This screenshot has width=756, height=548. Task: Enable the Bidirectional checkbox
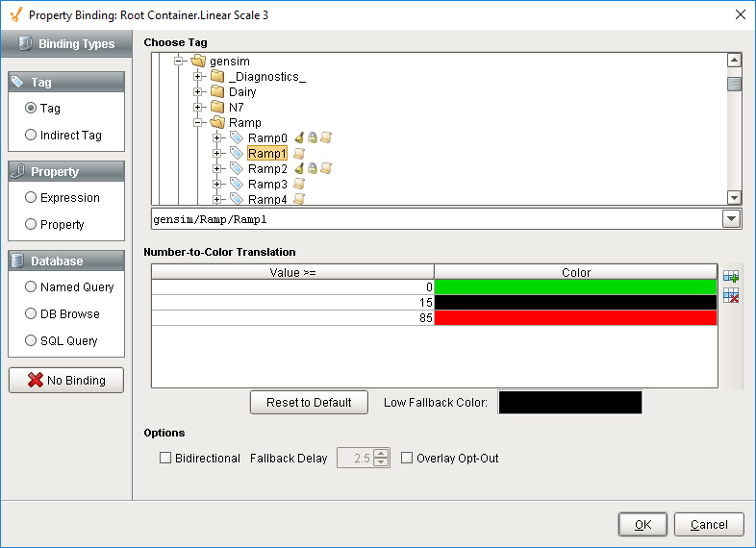coord(165,458)
